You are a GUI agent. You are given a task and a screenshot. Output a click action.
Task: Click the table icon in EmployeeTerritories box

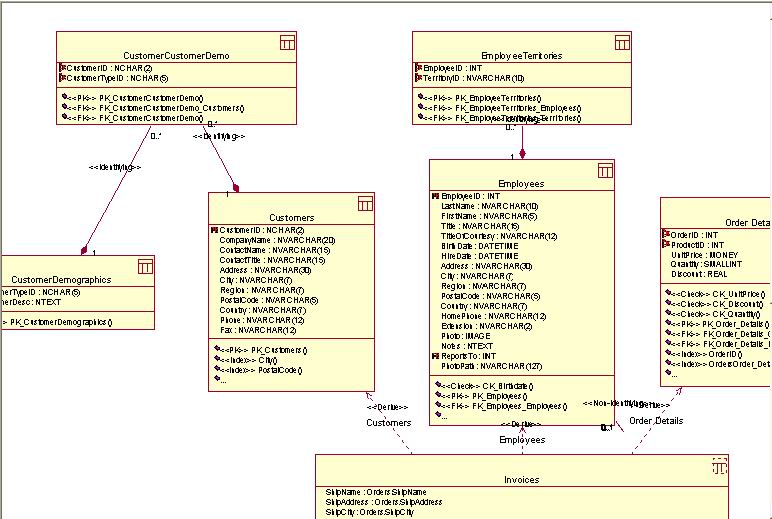[x=621, y=42]
